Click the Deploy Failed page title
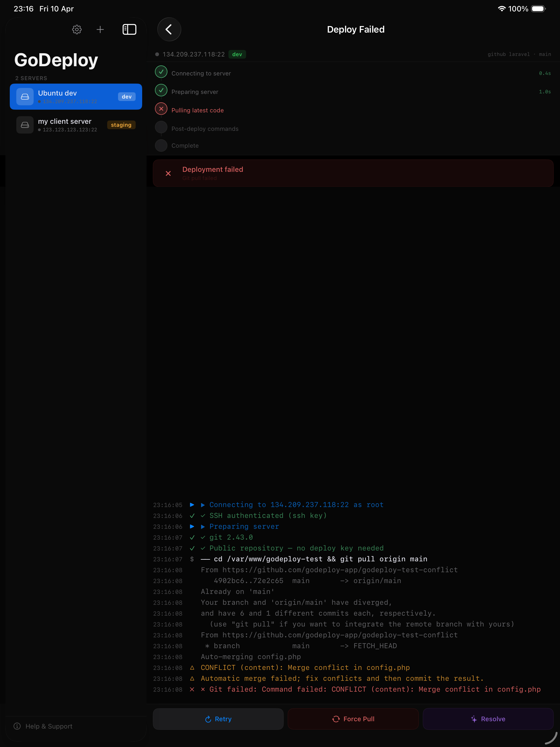Image resolution: width=560 pixels, height=747 pixels. (356, 29)
